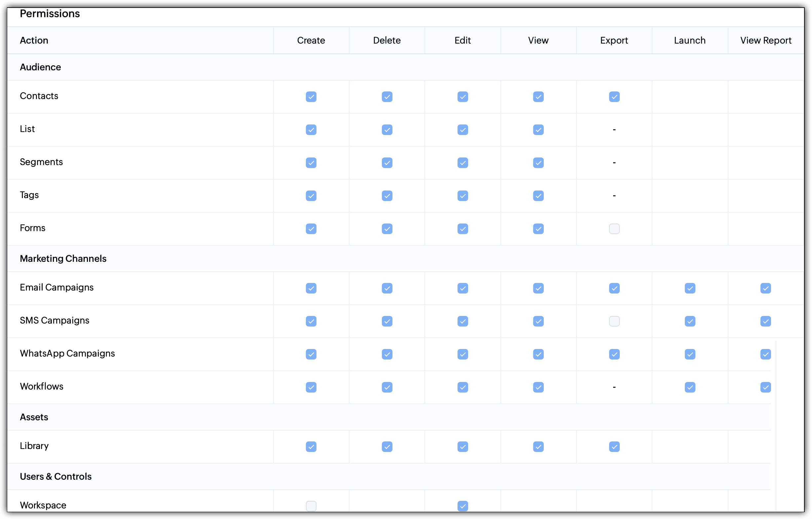The width and height of the screenshot is (812, 519).
Task: Toggle Library Create checkbox
Action: pyautogui.click(x=311, y=447)
